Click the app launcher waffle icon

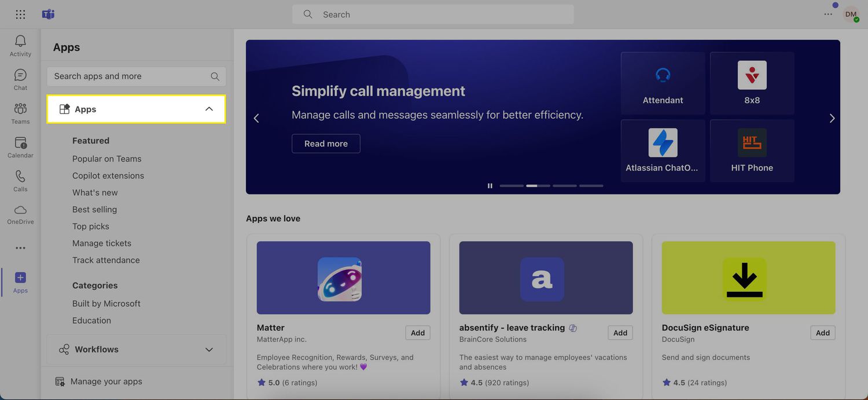point(20,14)
